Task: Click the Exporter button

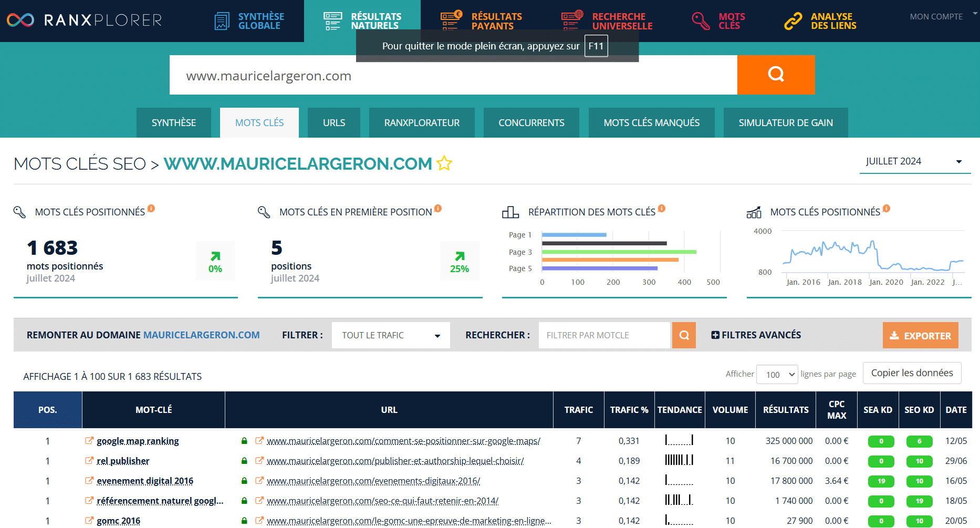Action: pyautogui.click(x=920, y=336)
